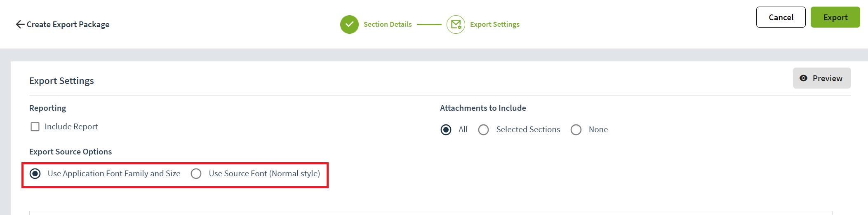The image size is (868, 215).
Task: Click the Export Settings panel heading
Action: [x=61, y=81]
